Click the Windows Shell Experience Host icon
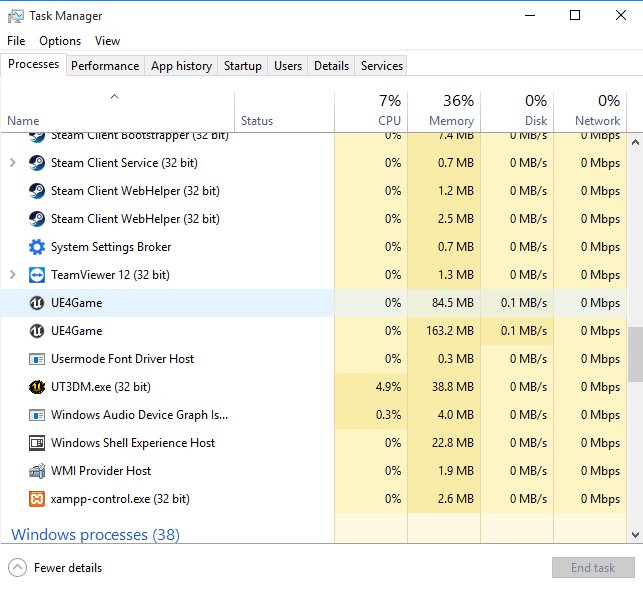This screenshot has height=592, width=643. [x=37, y=443]
